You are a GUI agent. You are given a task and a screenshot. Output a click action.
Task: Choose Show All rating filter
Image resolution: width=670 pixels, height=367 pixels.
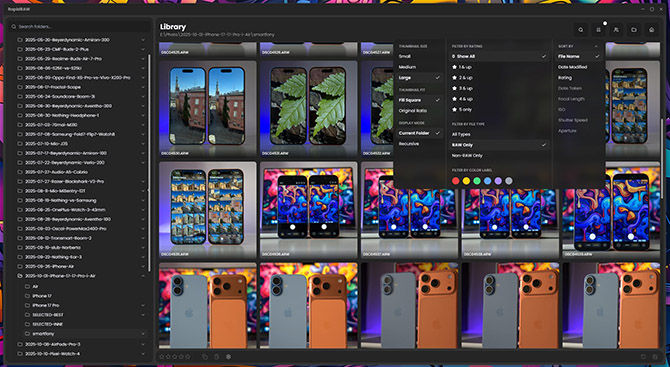[x=499, y=56]
